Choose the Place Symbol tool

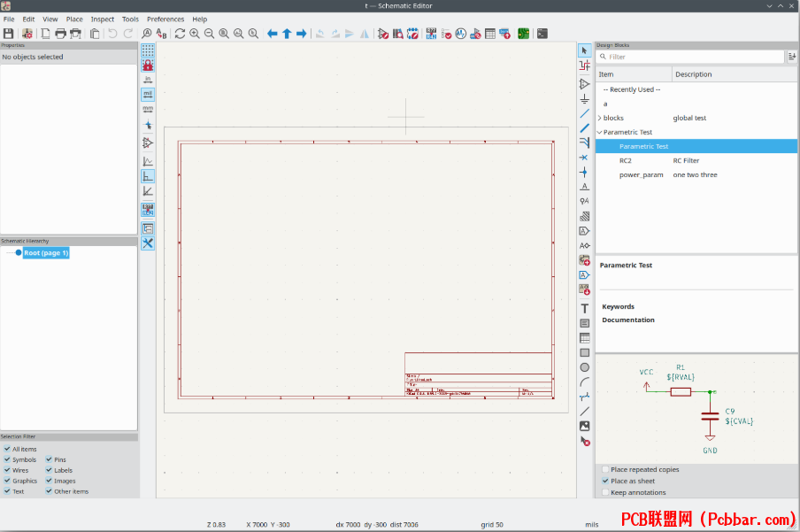(585, 84)
